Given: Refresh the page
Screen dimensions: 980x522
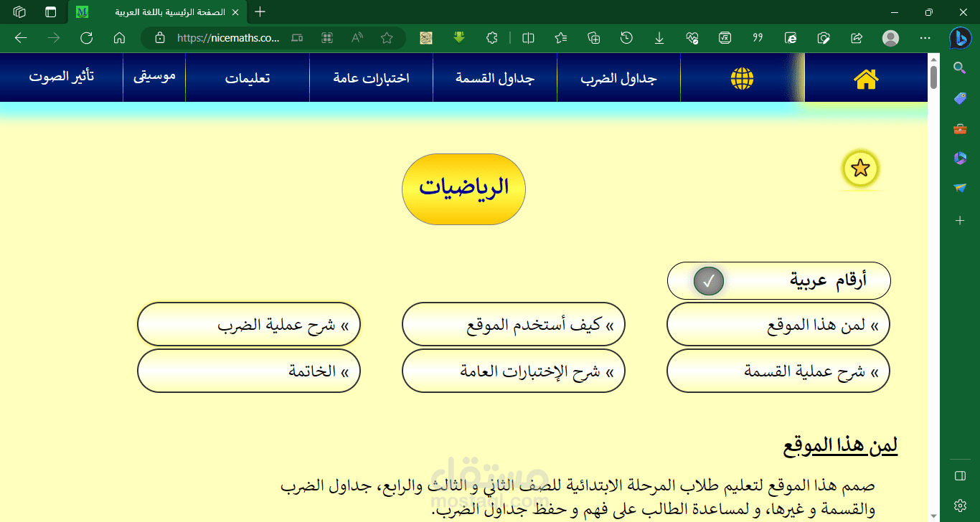Looking at the screenshot, I should 87,38.
